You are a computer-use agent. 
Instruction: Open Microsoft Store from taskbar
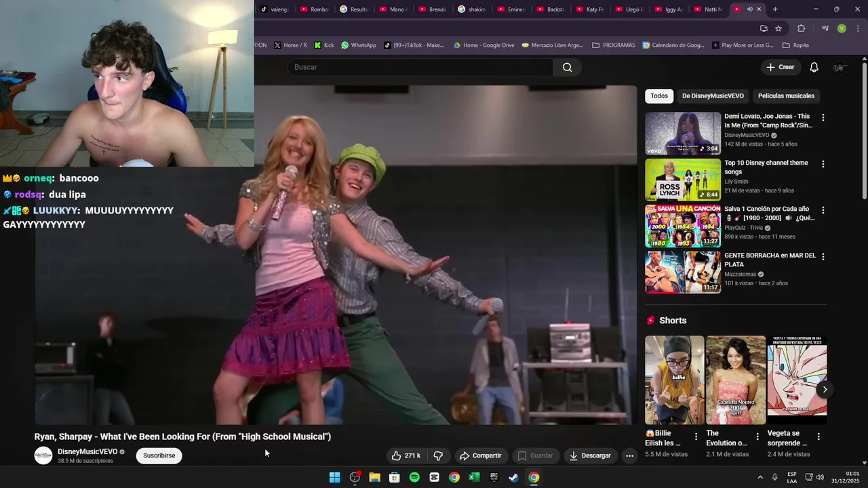tap(394, 477)
